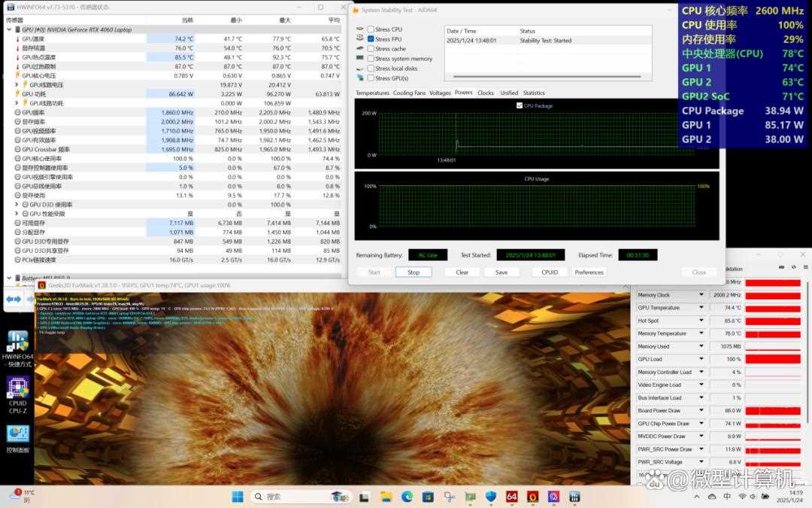The height and width of the screenshot is (508, 812).
Task: Switch to the Statistics tab
Action: tap(534, 93)
